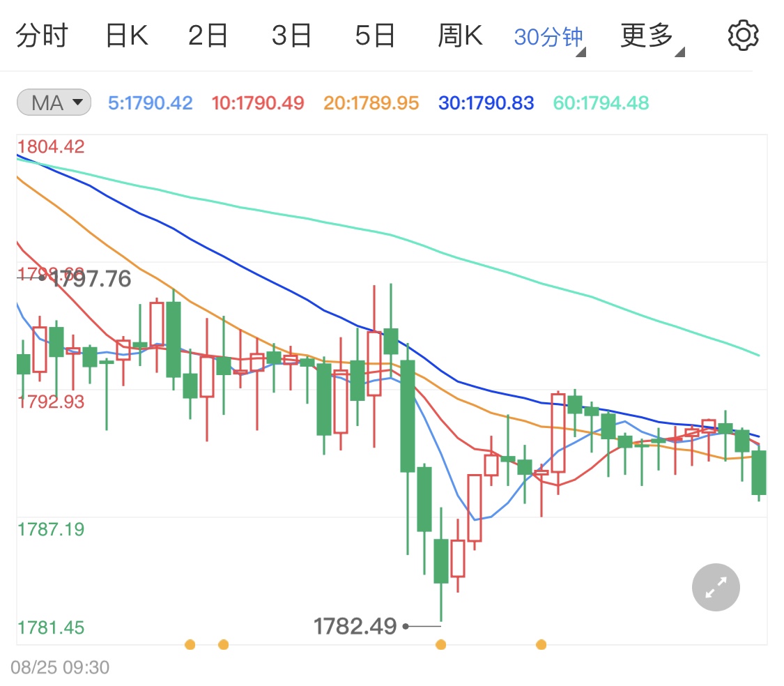This screenshot has height=686, width=784.
Task: Click the 1797.76 high price marker
Action: coord(91,279)
